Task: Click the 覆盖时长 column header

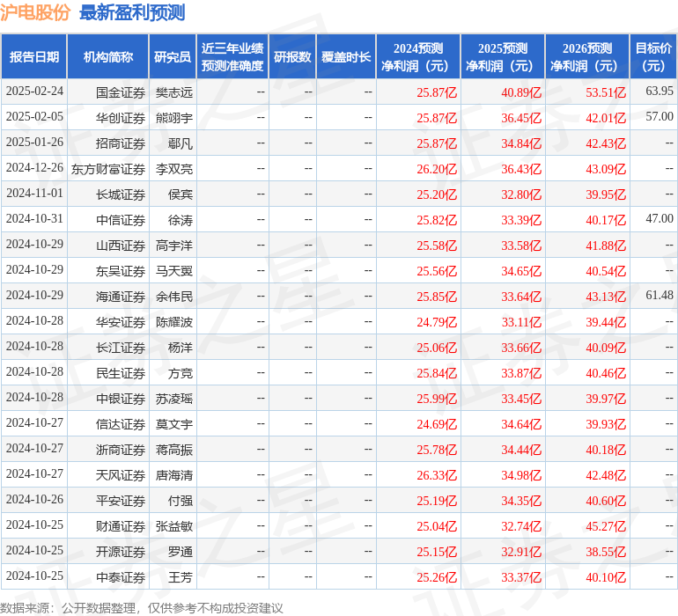Action: point(346,56)
